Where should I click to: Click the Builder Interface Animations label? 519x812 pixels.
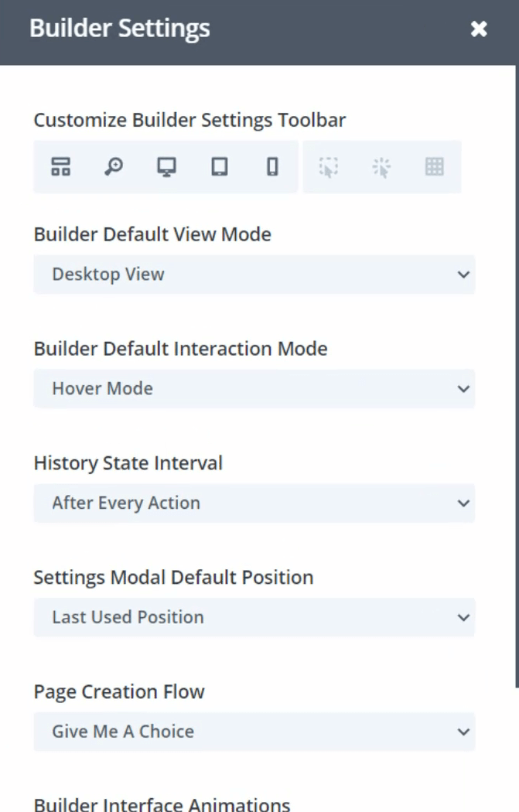coord(162,804)
